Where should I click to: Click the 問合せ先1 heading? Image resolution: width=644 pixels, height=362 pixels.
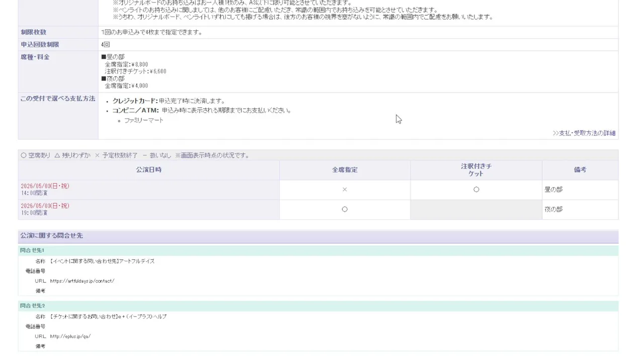click(32, 250)
